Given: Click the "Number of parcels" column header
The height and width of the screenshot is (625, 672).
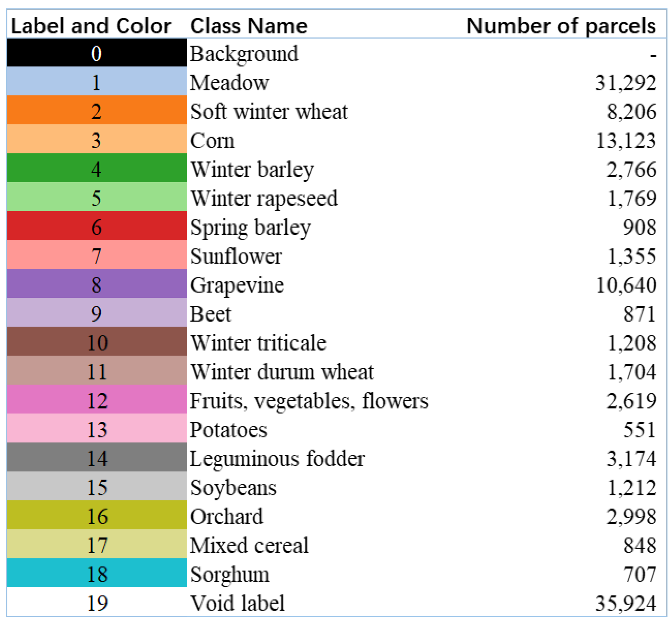Looking at the screenshot, I should click(561, 26).
